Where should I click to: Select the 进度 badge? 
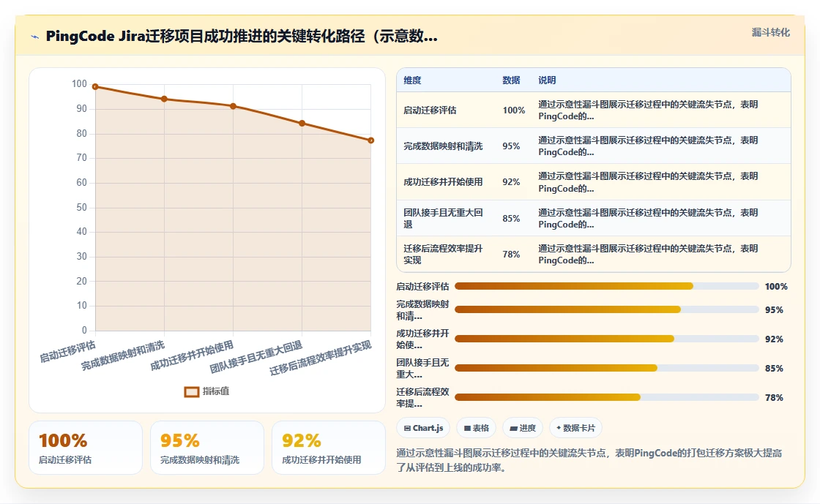(523, 428)
